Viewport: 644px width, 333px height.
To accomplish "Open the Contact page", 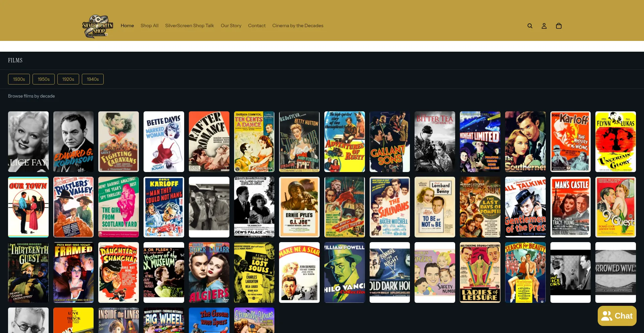I will coord(257,25).
